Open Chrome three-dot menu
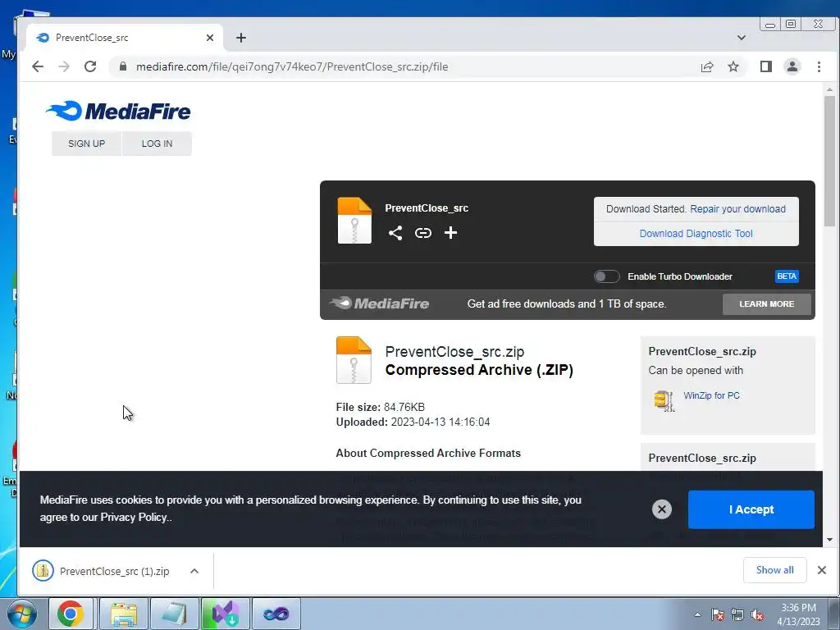 point(819,66)
